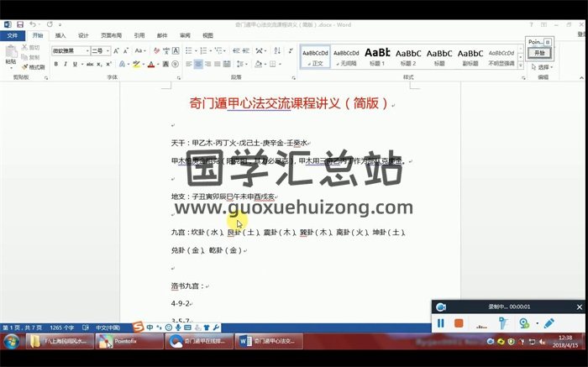This screenshot has height=367, width=588.
Task: Toggle Underline formatting
Action: tap(75, 64)
